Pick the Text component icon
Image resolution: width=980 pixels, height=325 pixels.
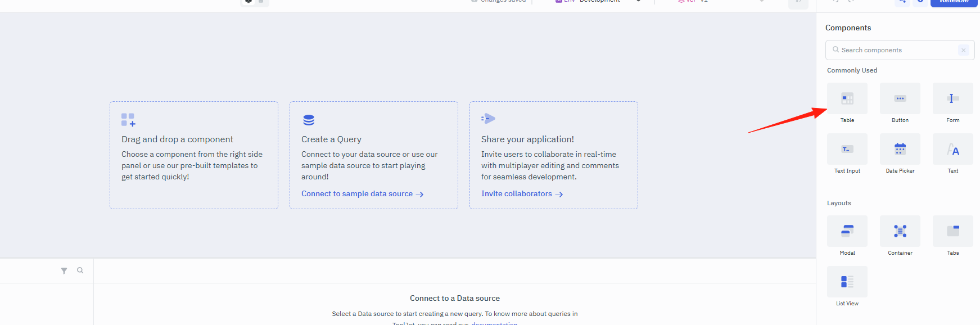pos(952,149)
